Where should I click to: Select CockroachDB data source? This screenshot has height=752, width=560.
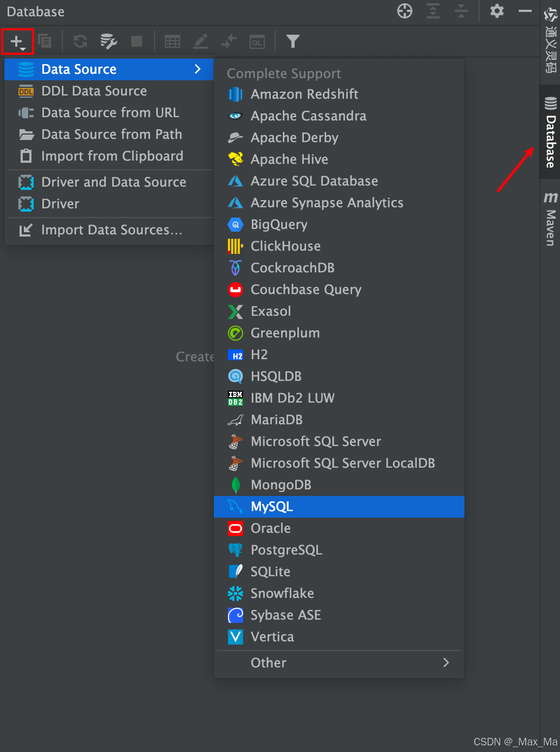point(339,268)
